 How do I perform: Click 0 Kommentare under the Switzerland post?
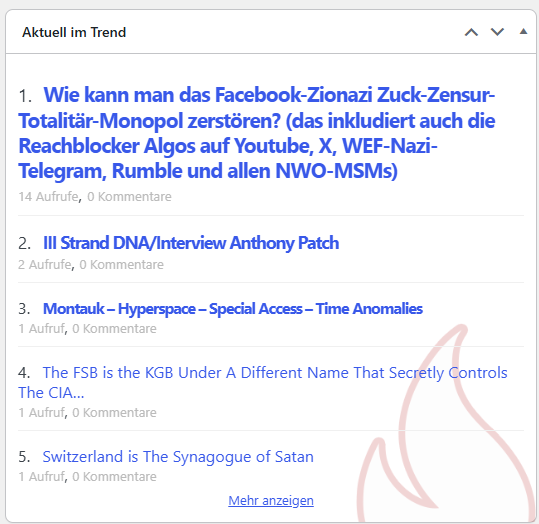114,477
